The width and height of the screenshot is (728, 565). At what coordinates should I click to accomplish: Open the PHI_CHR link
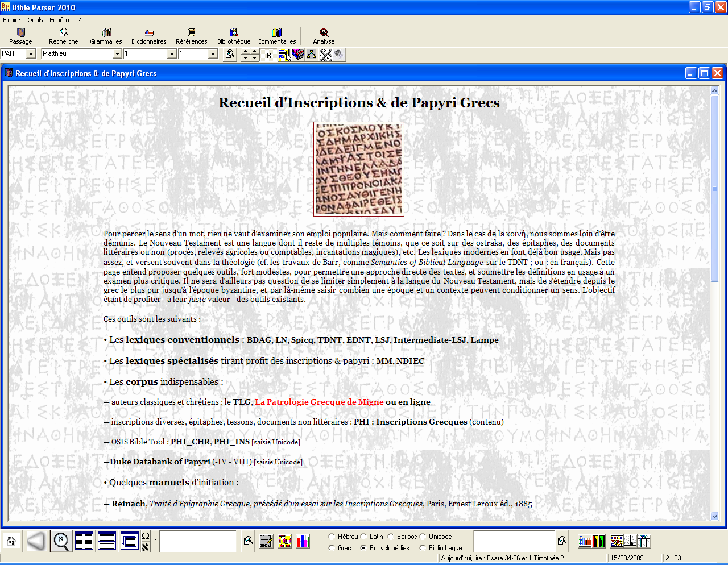[x=191, y=442]
